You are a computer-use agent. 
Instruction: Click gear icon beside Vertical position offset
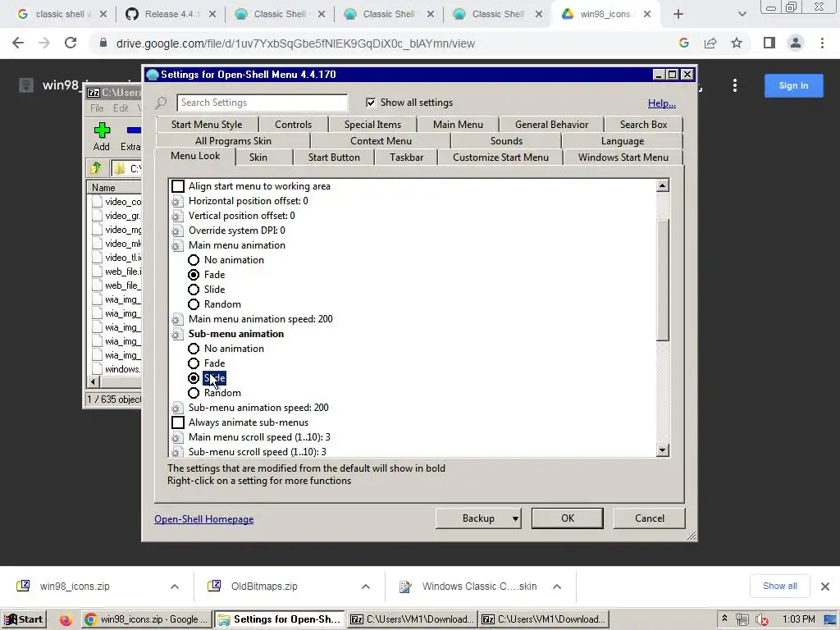[177, 217]
